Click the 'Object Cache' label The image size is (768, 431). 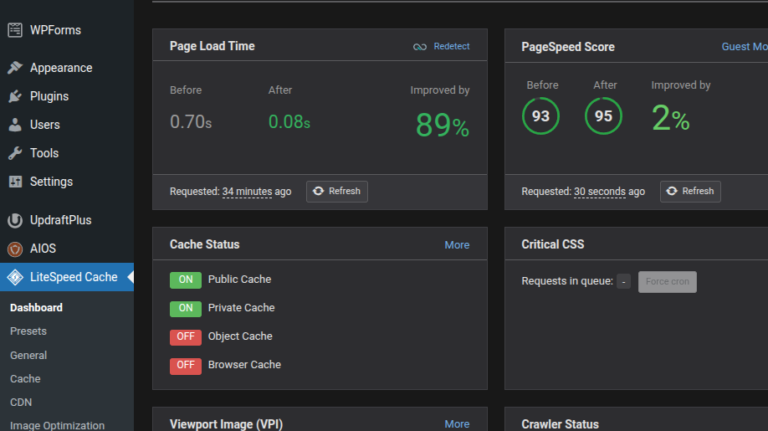tap(240, 336)
